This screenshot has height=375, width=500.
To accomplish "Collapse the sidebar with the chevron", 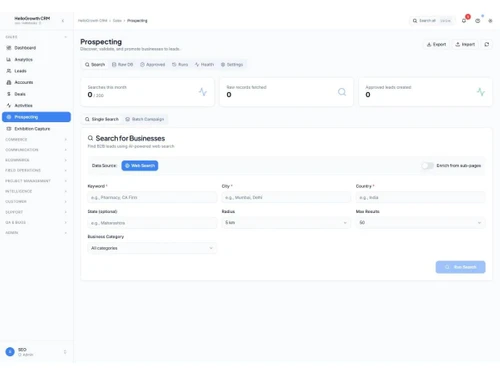I will (63, 21).
